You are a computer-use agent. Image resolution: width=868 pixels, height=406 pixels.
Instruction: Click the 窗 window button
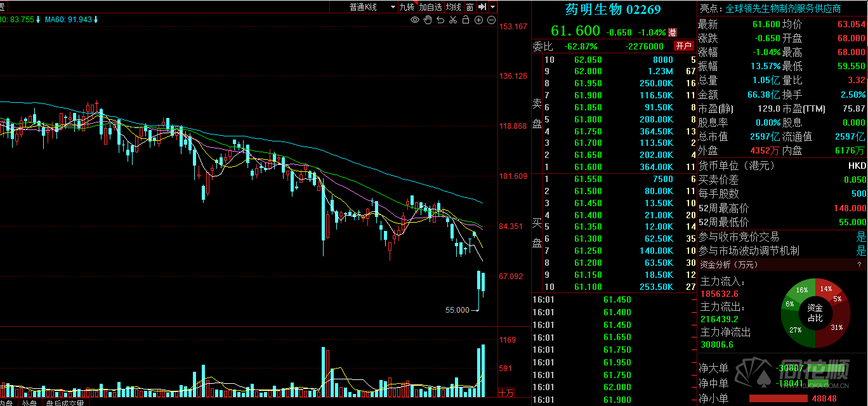click(470, 7)
